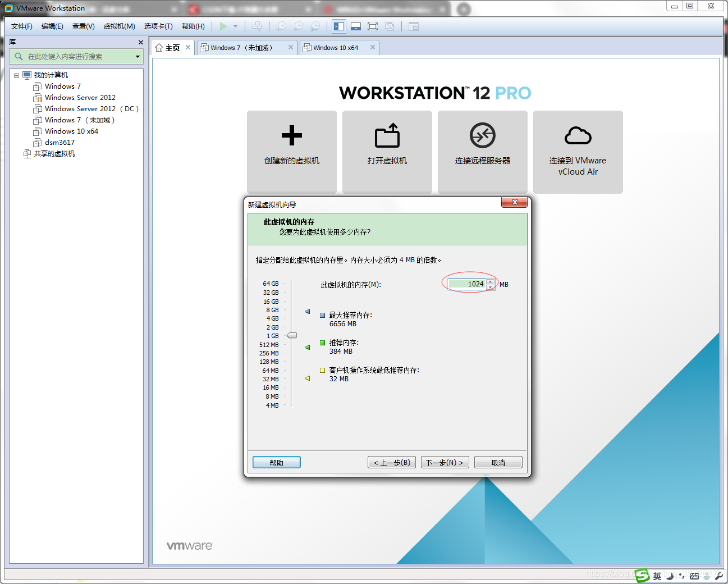Click the 打开虚拟机 tile

coord(387,152)
